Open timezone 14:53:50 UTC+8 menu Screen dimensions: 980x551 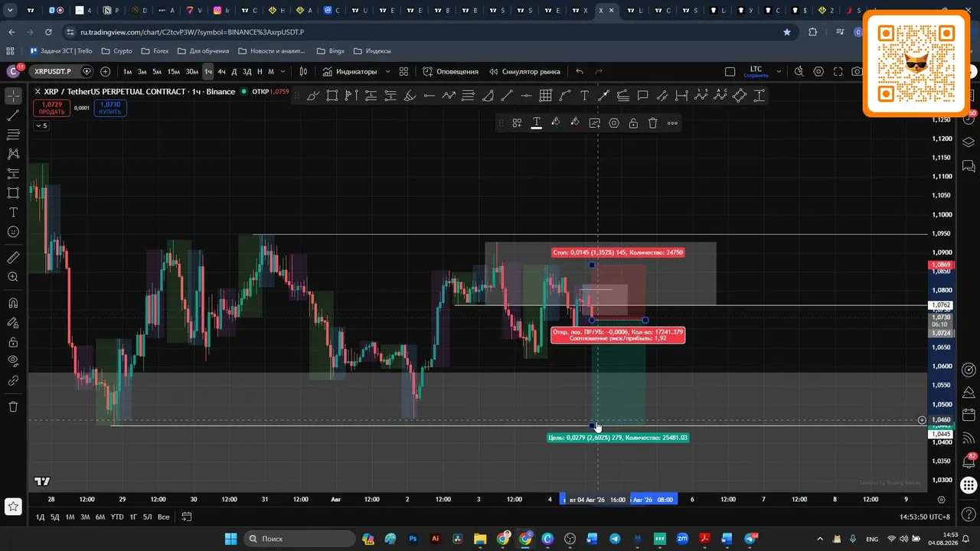(x=925, y=517)
